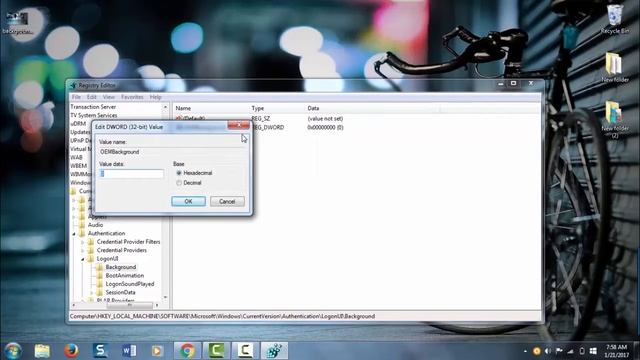Click the Registry Editor title bar icon
This screenshot has width=640, height=360.
pos(73,86)
